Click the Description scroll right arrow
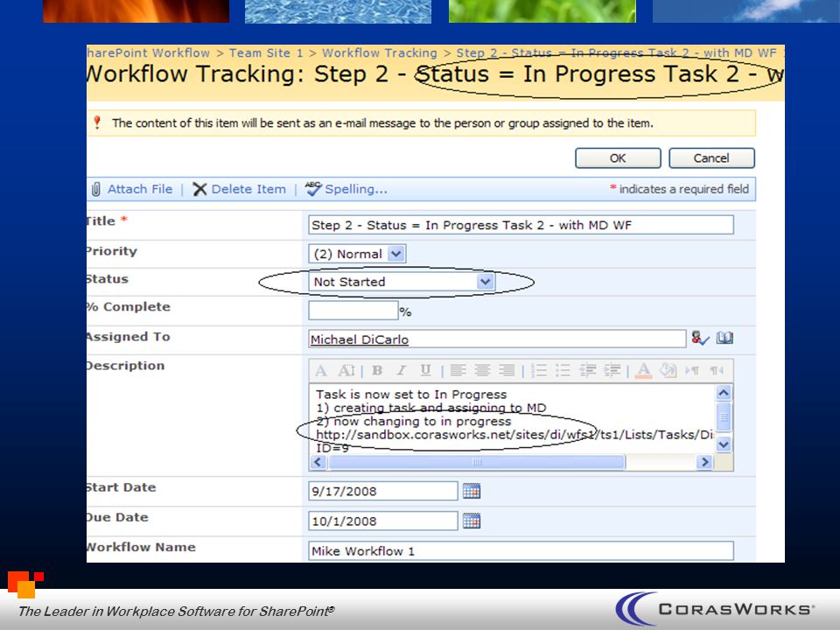The image size is (840, 630). 704,462
